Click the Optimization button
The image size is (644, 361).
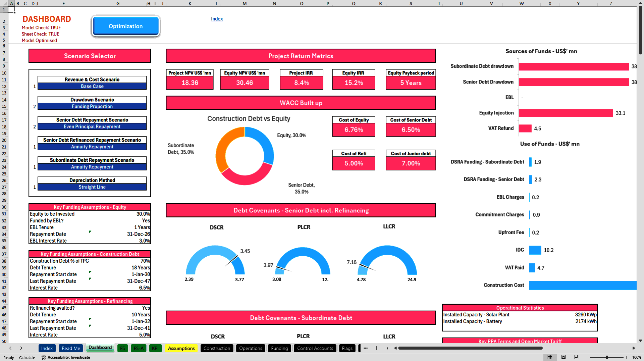click(x=125, y=26)
